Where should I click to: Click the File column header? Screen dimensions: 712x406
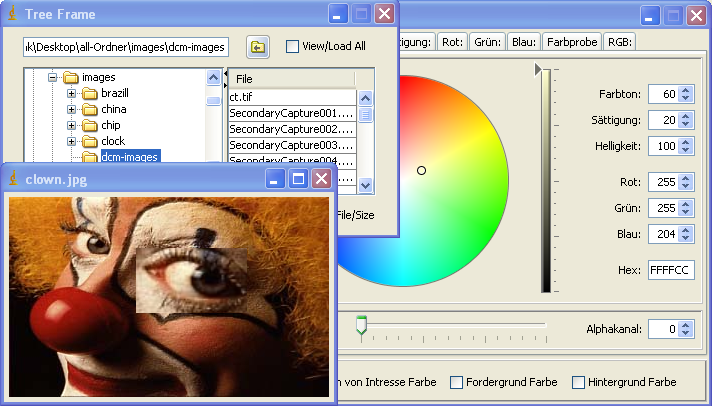[291, 79]
